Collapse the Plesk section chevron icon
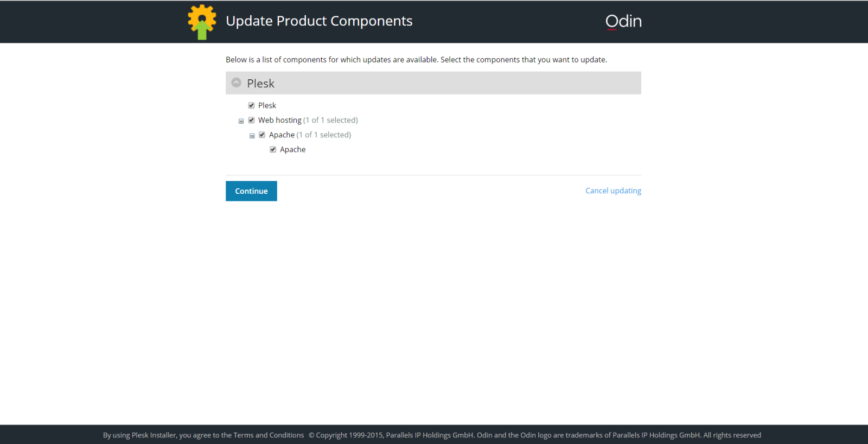The image size is (868, 444). (x=236, y=83)
